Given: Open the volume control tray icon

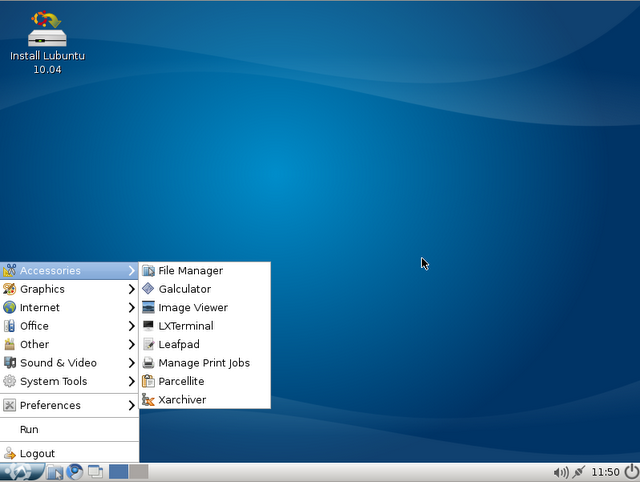Looking at the screenshot, I should click(x=561, y=473).
